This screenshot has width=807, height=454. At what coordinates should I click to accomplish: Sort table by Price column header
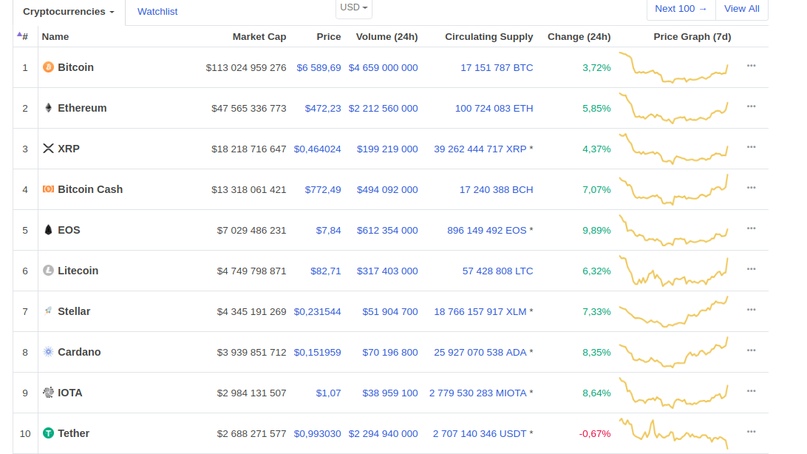(328, 37)
